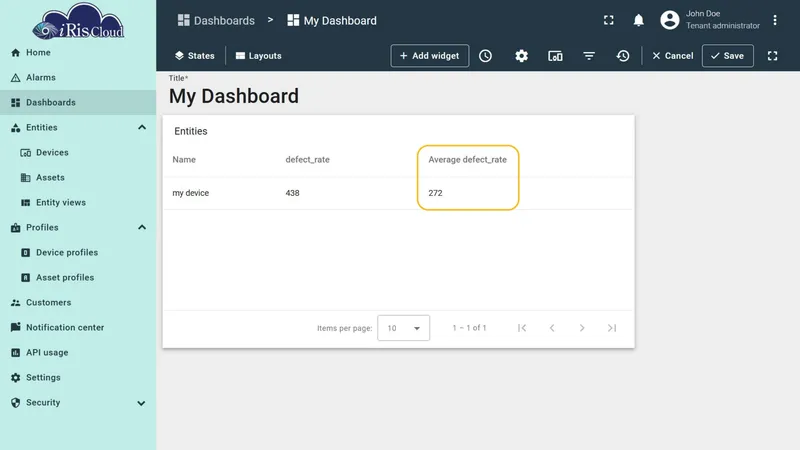The width and height of the screenshot is (800, 450).
Task: Open entity aliases icon in toolbar
Action: (555, 56)
